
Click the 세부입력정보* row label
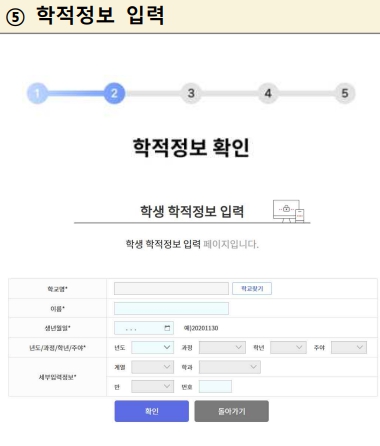(x=57, y=377)
